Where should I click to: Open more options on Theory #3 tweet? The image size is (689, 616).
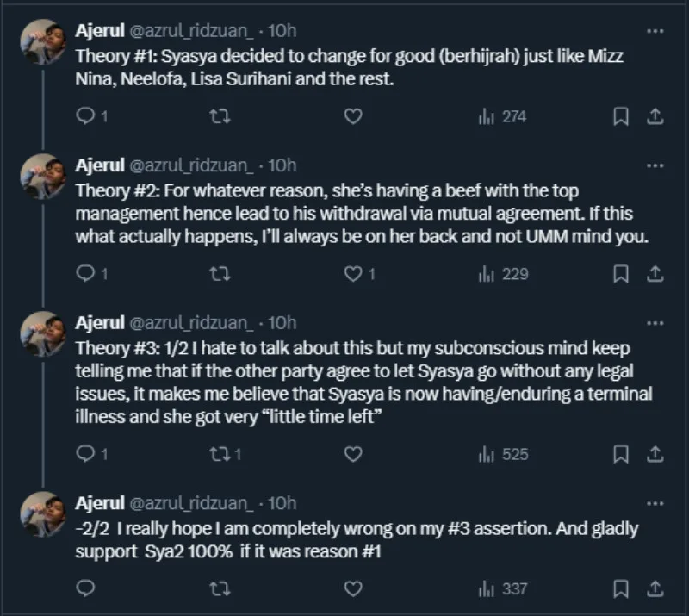pos(654,323)
